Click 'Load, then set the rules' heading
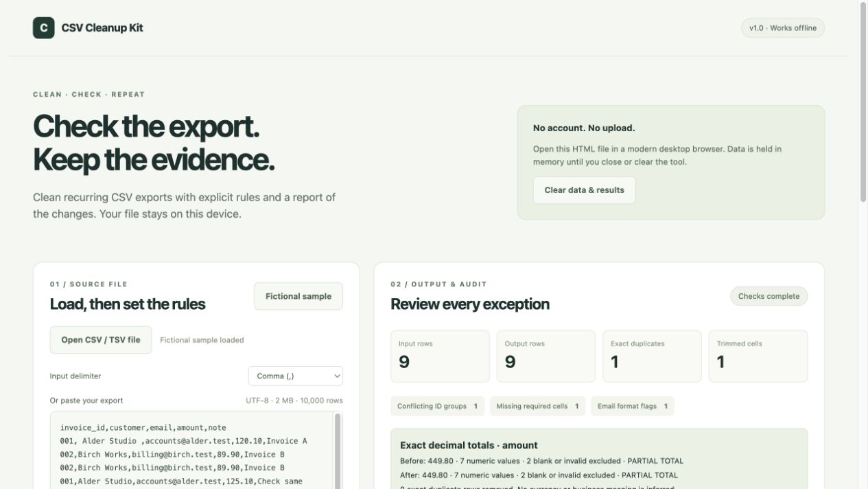 [128, 304]
